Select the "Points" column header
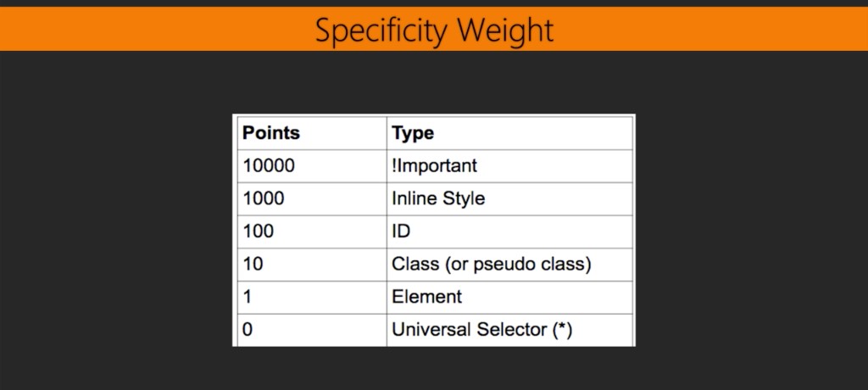The height and width of the screenshot is (390, 868). click(x=270, y=133)
